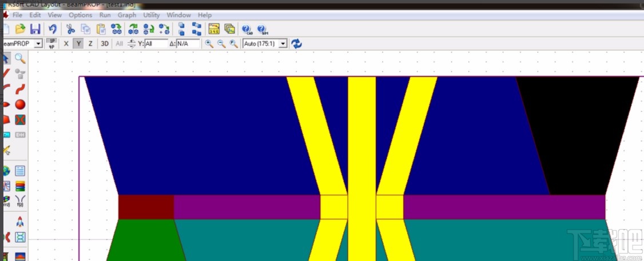Click the rocket simulation launch icon

(20, 221)
